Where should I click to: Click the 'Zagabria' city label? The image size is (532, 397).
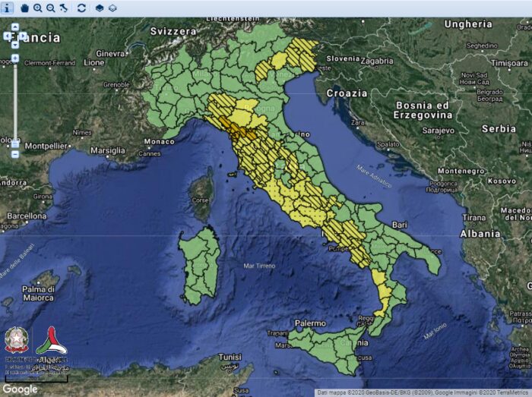(377, 61)
